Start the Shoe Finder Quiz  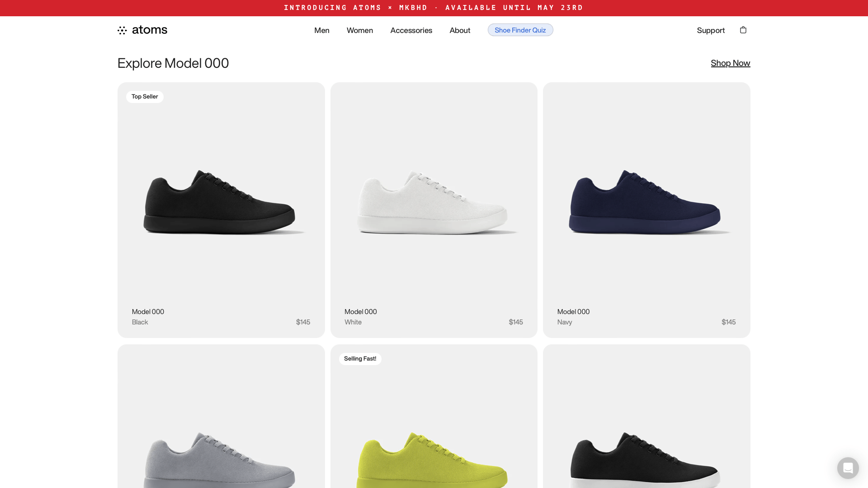pyautogui.click(x=520, y=30)
